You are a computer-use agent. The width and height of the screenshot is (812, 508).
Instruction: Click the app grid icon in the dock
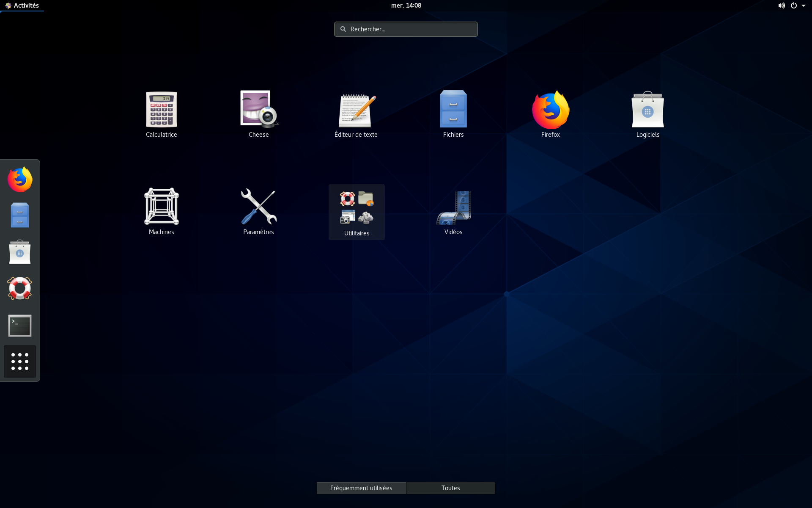19,361
